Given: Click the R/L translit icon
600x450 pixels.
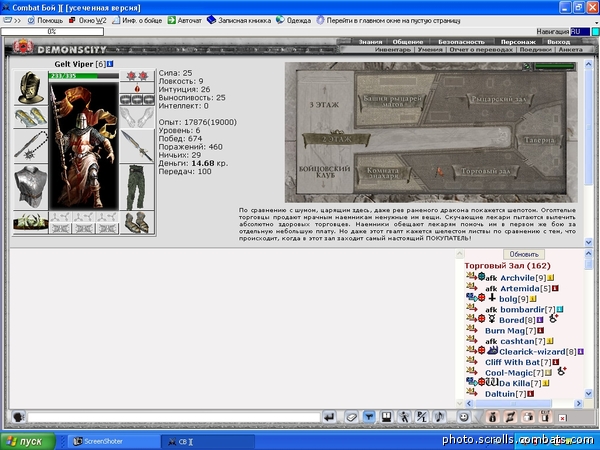Looking at the screenshot, I should (422, 417).
